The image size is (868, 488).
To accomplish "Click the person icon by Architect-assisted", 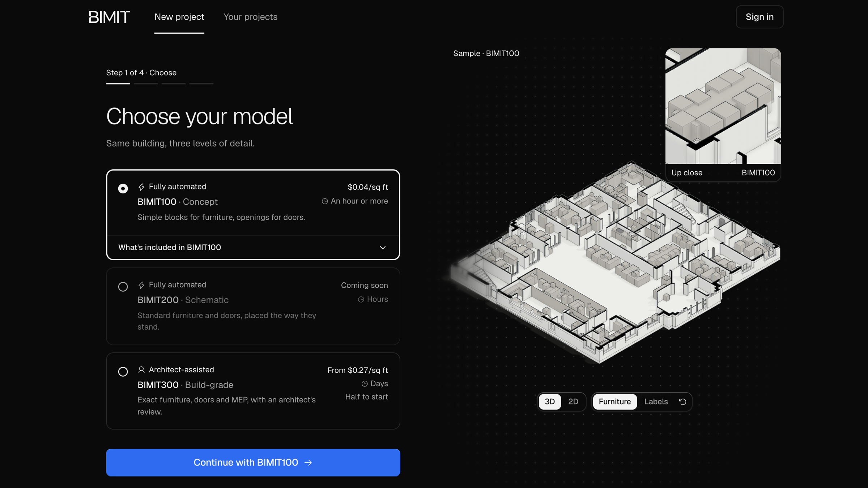I will (141, 369).
